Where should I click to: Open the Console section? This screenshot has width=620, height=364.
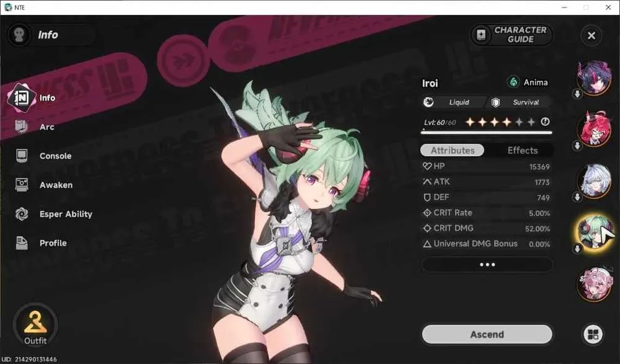pos(43,156)
